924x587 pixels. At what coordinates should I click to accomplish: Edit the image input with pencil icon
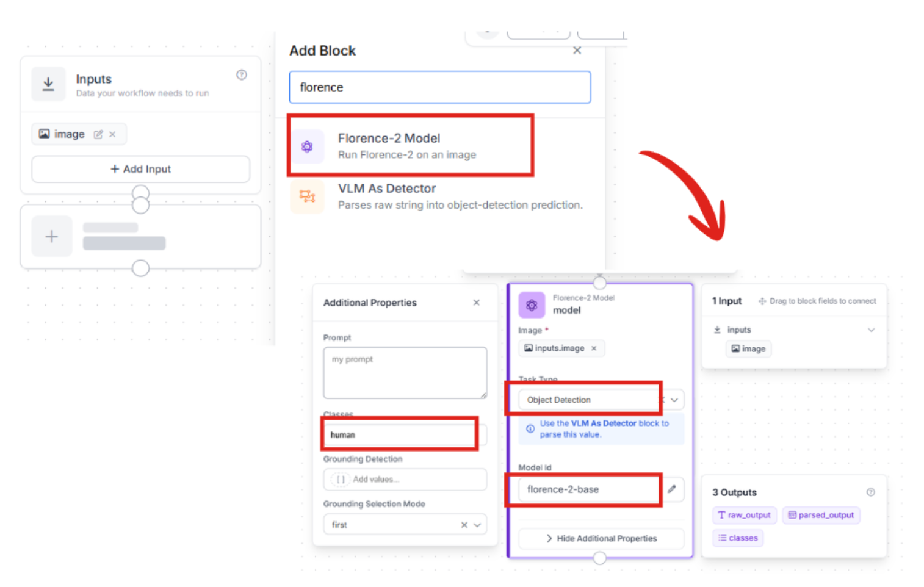click(x=98, y=134)
